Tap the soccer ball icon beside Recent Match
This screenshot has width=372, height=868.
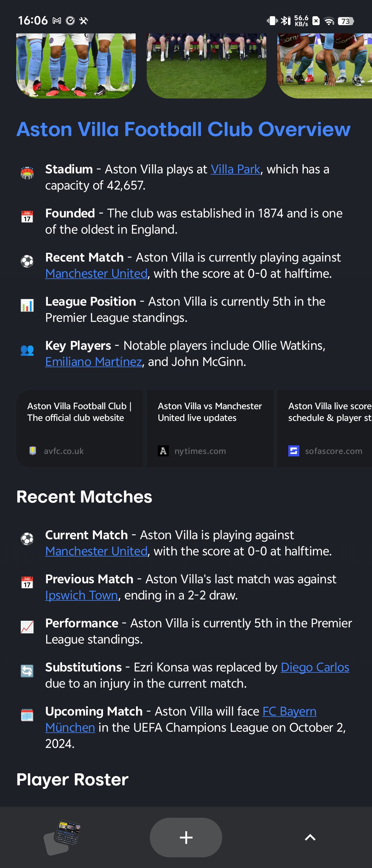click(27, 261)
